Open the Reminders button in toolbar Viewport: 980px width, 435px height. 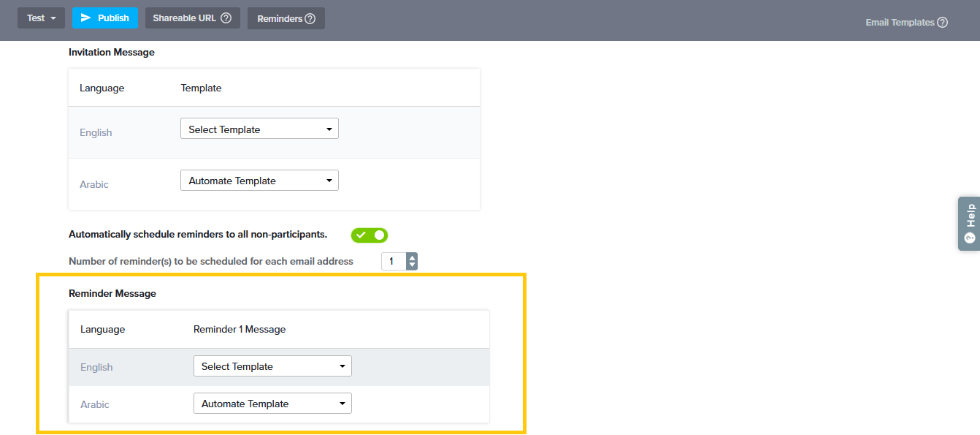tap(280, 19)
